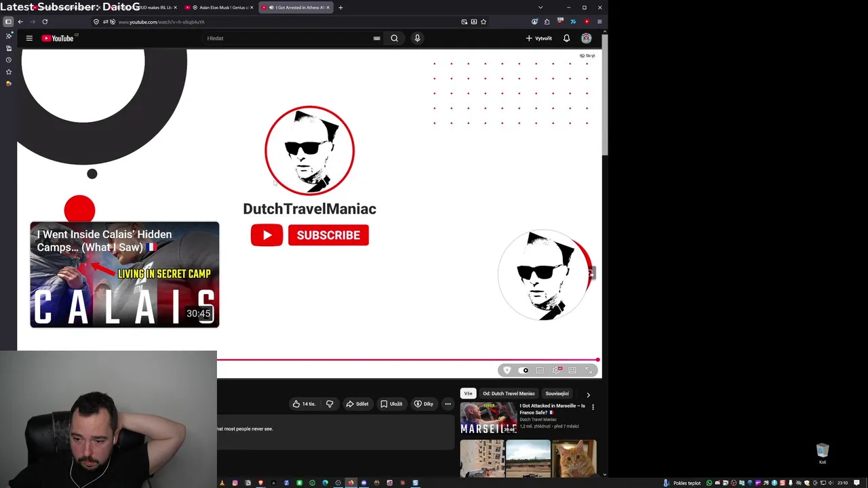868x488 pixels.
Task: Enter fullscreen with the expand icon
Action: [589, 370]
